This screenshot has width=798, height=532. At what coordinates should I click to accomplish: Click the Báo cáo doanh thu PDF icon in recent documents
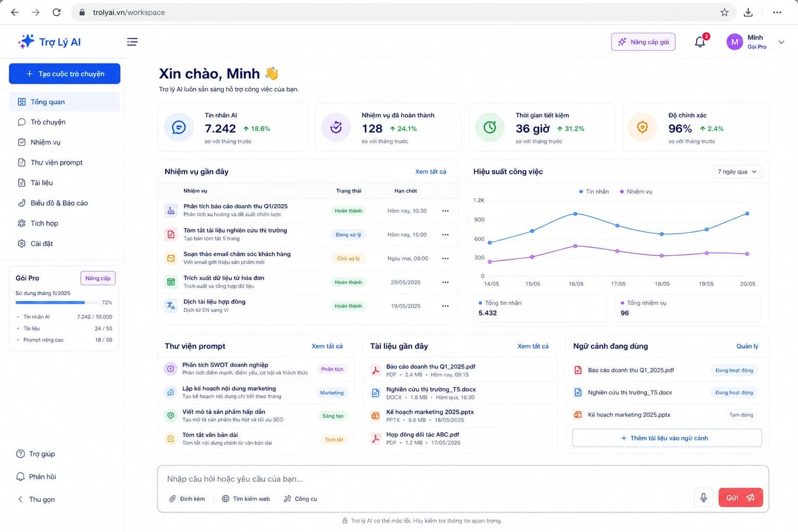[x=375, y=370]
